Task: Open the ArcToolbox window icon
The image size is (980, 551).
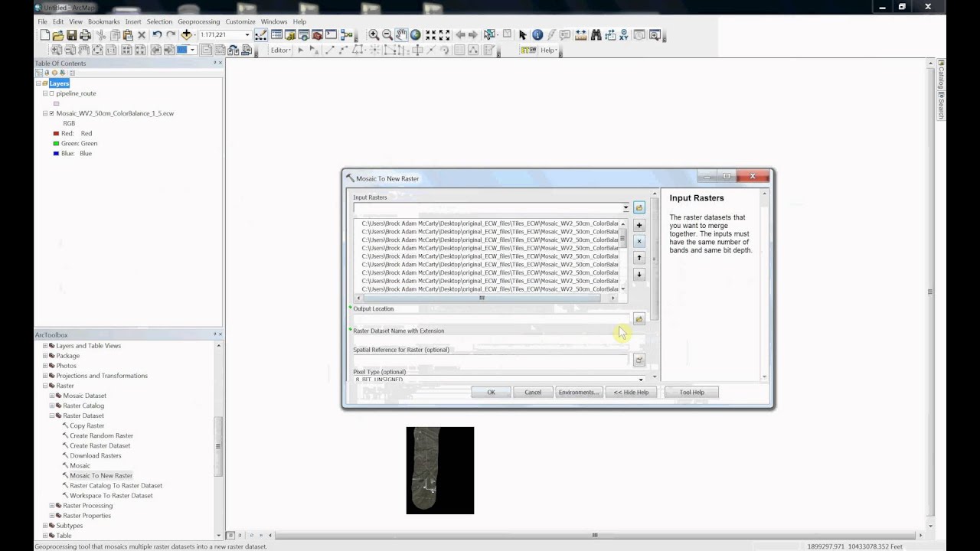Action: (318, 35)
